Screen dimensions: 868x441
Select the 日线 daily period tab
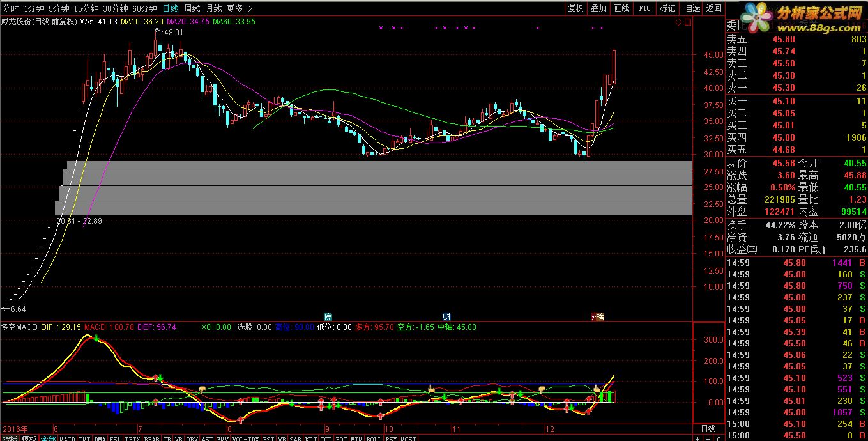pyautogui.click(x=170, y=8)
